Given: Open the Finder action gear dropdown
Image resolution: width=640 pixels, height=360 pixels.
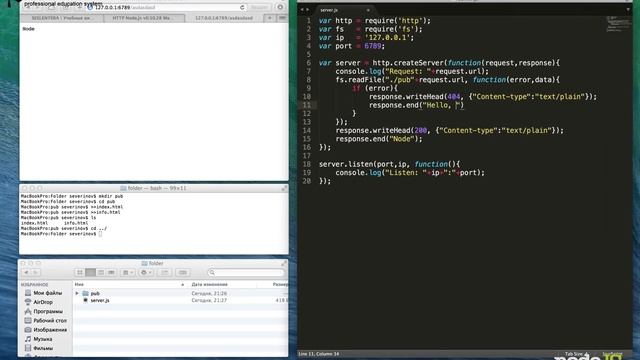Looking at the screenshot, I should 146,272.
